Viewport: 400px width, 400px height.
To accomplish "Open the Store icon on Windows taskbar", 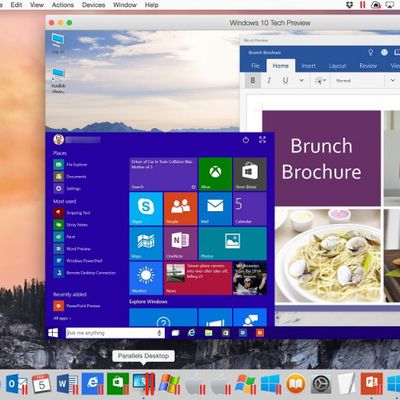I will (226, 333).
